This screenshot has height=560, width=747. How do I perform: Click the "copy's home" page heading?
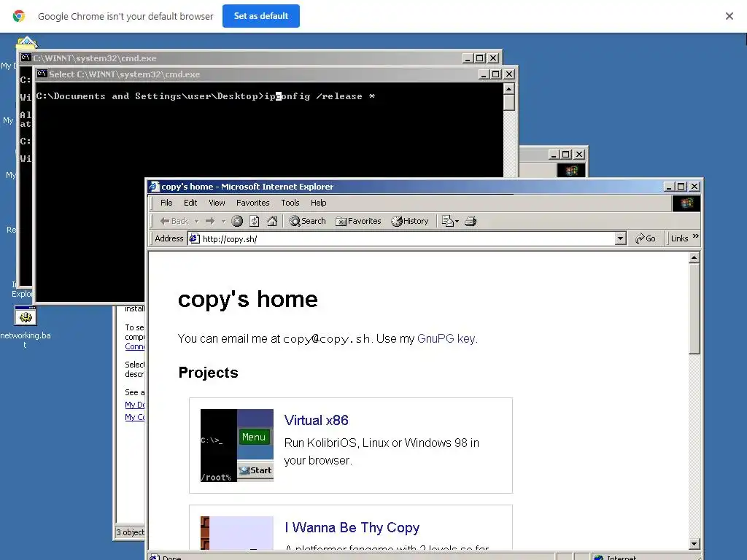(x=248, y=299)
